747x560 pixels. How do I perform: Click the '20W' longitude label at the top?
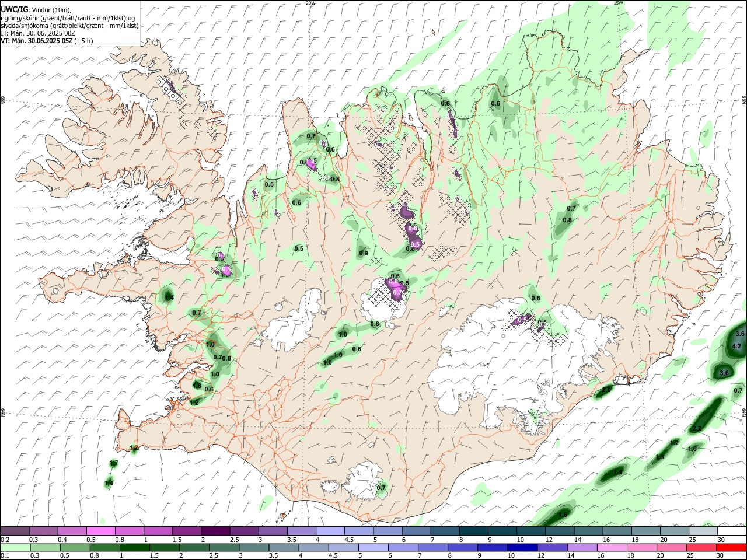click(x=310, y=3)
